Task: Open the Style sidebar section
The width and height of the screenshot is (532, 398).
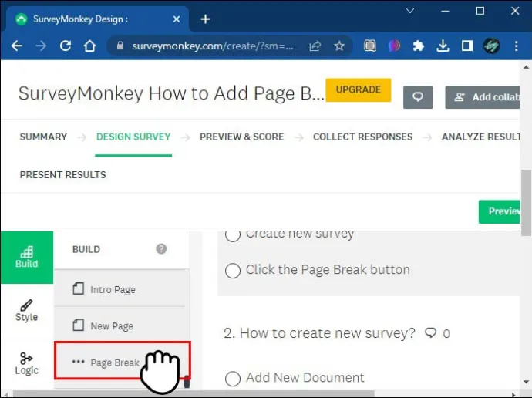Action: tap(27, 310)
